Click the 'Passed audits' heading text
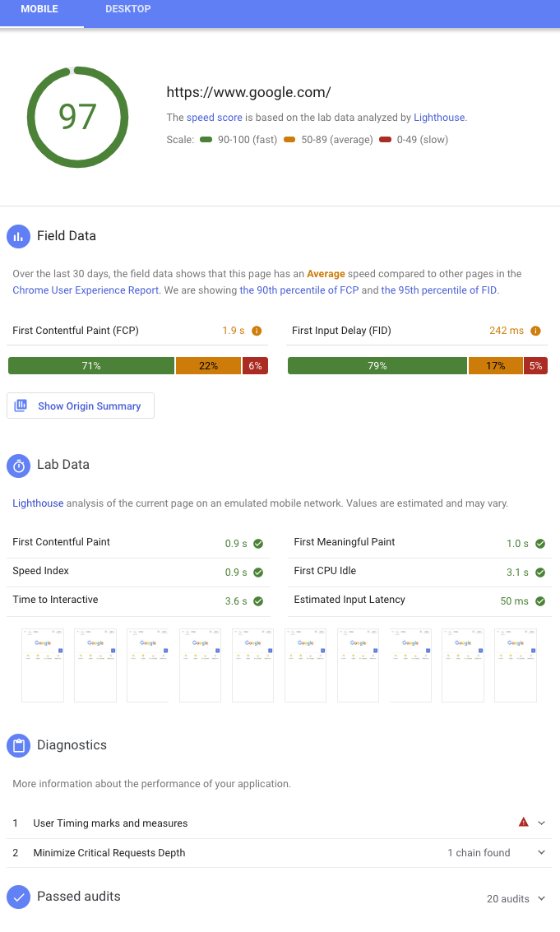Screen dimensions: 560x932 pyautogui.click(x=78, y=897)
